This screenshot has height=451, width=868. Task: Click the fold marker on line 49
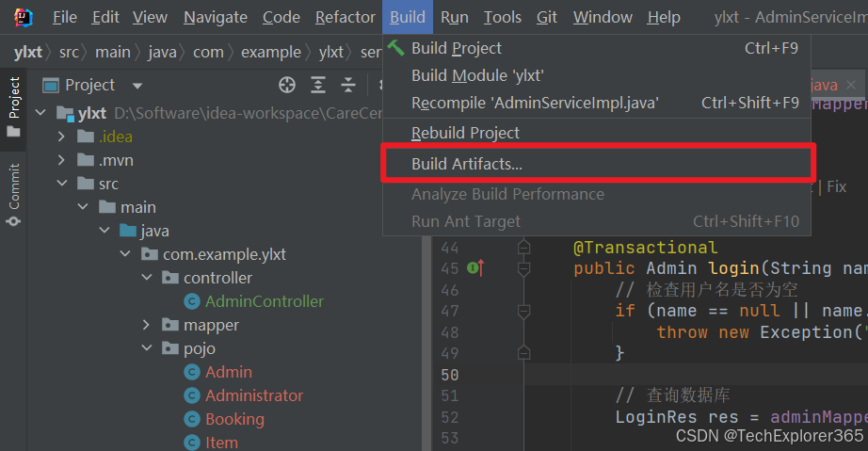(523, 353)
